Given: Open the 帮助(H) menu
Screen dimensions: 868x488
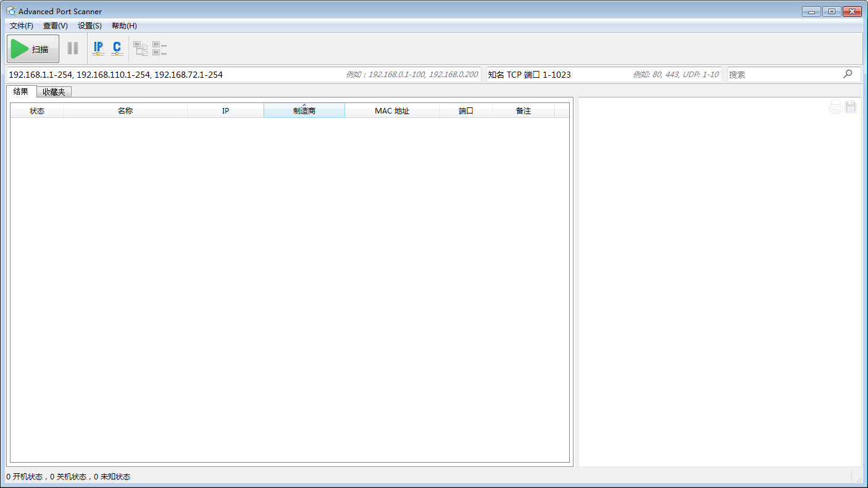Looking at the screenshot, I should (124, 26).
